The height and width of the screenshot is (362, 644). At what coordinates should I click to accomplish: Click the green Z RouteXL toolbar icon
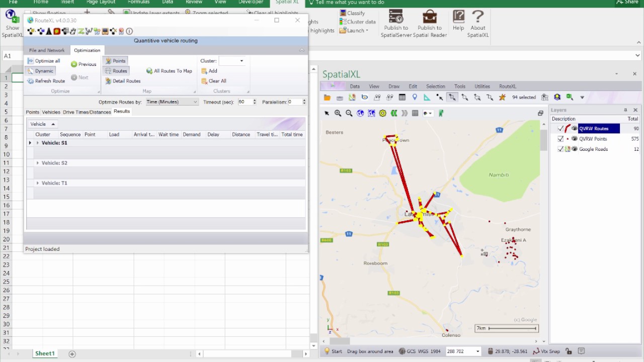[x=80, y=31]
